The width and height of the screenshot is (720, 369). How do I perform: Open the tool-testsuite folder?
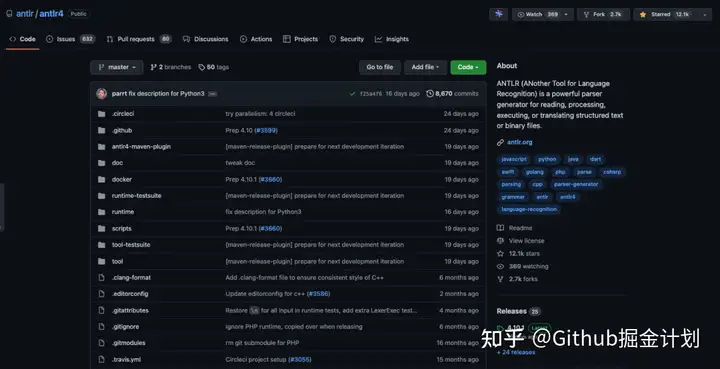point(131,245)
